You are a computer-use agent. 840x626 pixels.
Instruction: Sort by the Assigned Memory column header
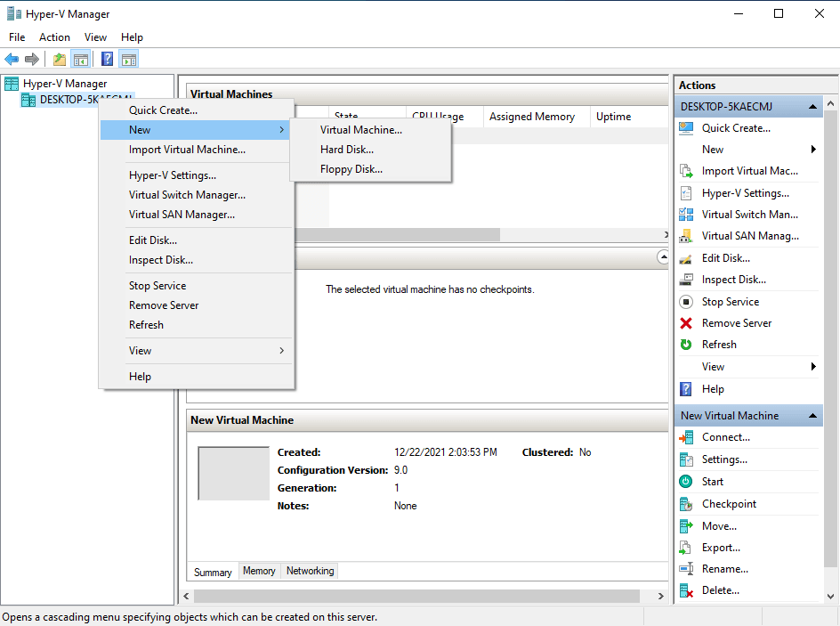[x=537, y=117]
